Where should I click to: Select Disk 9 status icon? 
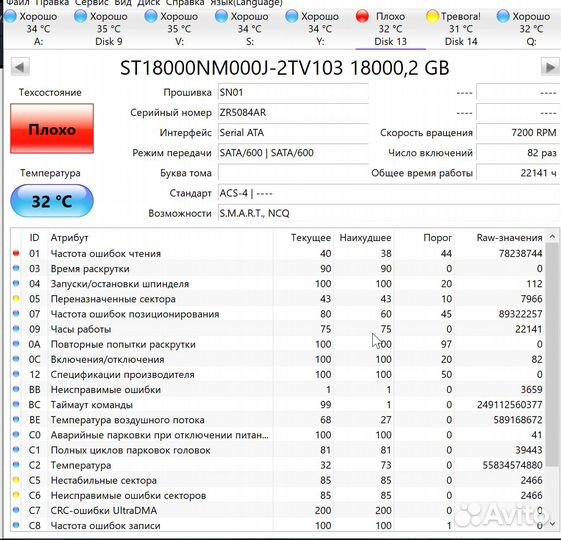pos(80,16)
